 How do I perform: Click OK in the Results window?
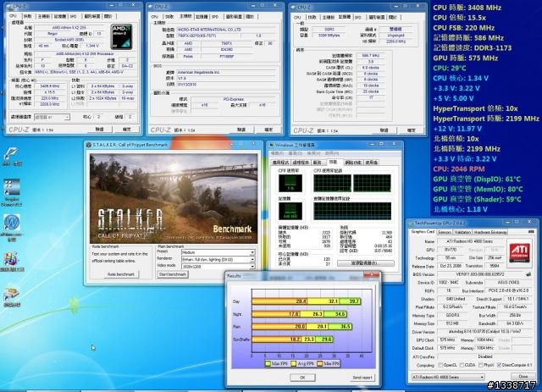[302, 378]
